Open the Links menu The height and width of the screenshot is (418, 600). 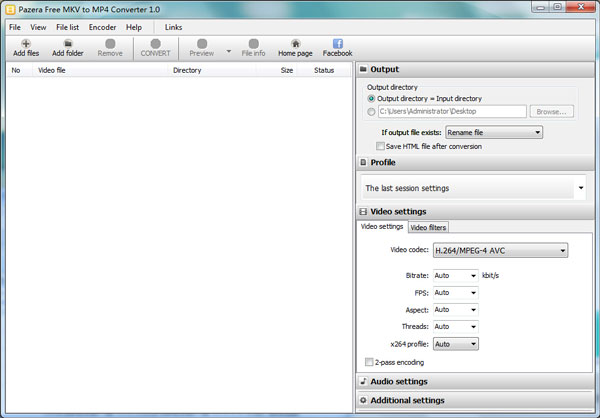pyautogui.click(x=173, y=27)
